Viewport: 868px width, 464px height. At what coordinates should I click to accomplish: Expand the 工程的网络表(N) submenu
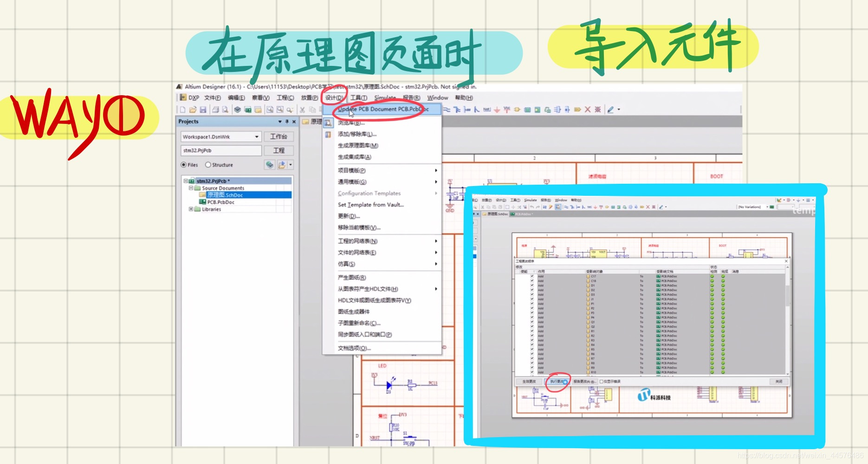tap(436, 241)
